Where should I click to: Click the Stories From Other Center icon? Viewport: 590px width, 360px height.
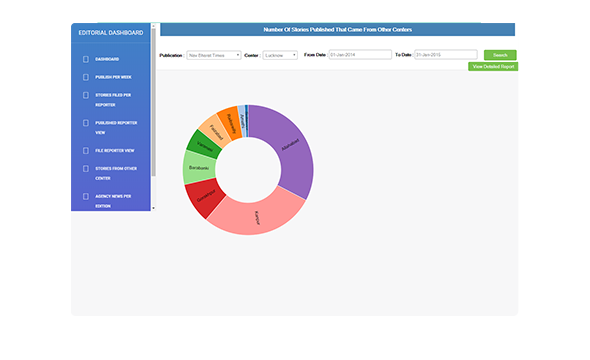tap(86, 169)
